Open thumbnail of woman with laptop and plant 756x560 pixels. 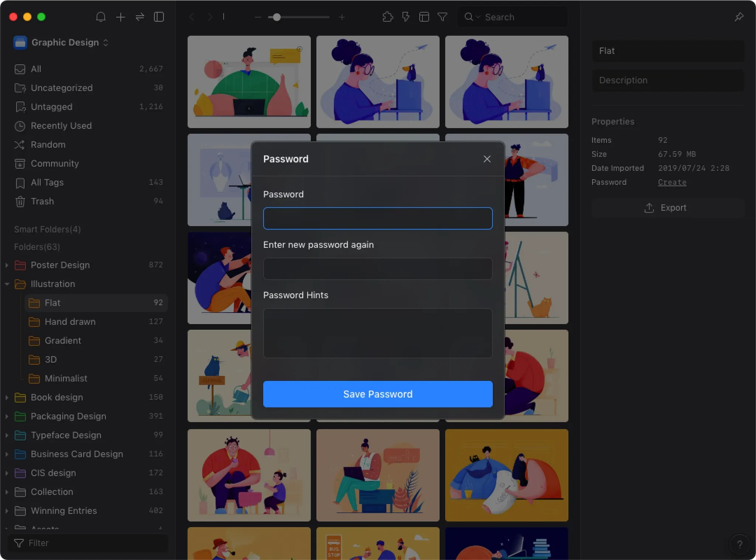coord(378,475)
